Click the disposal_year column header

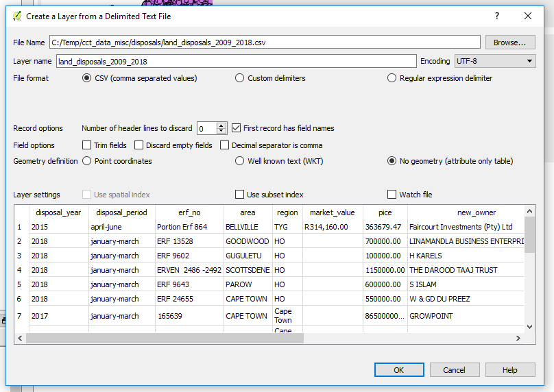coord(59,212)
